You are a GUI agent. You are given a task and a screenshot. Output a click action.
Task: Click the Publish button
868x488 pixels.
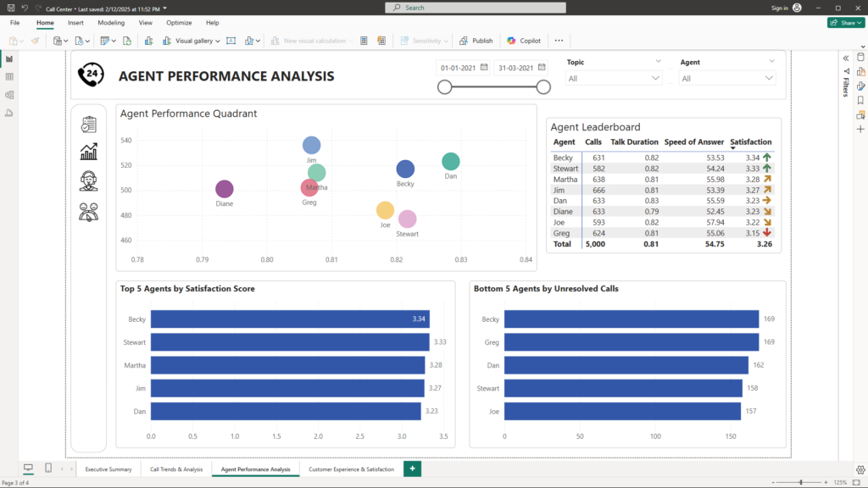coord(476,41)
